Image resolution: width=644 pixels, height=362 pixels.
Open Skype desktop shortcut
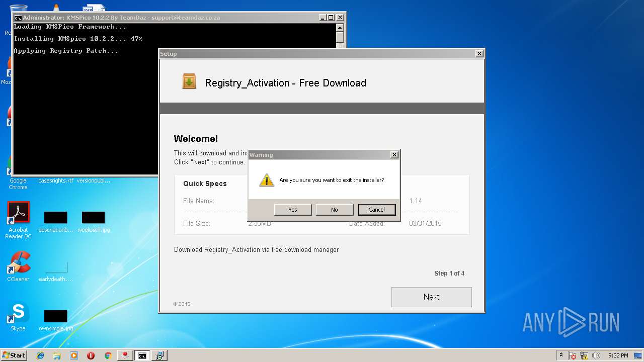[x=18, y=317]
